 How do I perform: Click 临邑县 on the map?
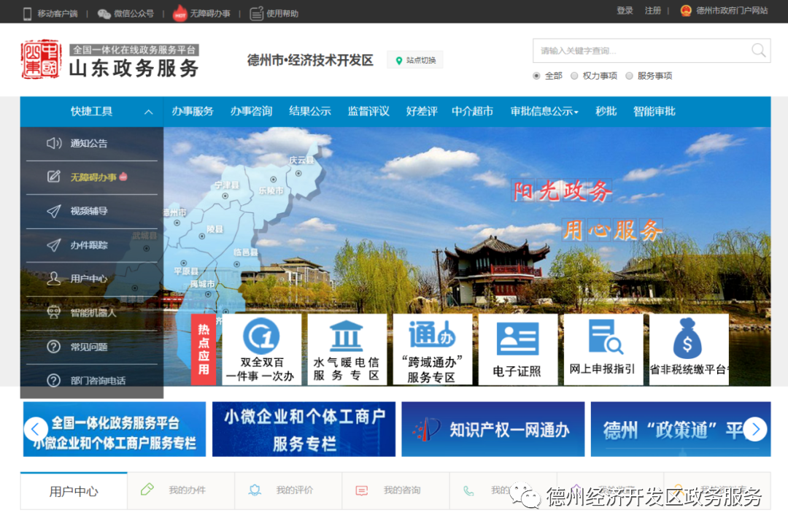coord(245,252)
